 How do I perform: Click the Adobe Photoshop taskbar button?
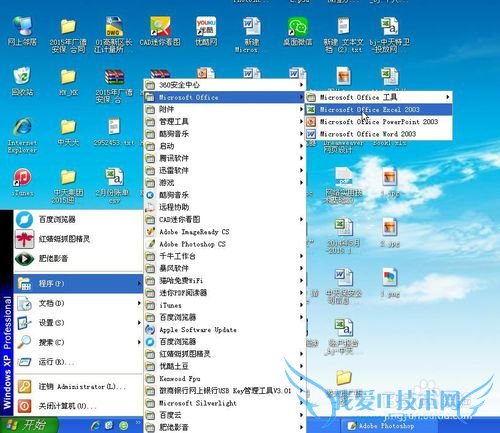pyautogui.click(x=389, y=426)
